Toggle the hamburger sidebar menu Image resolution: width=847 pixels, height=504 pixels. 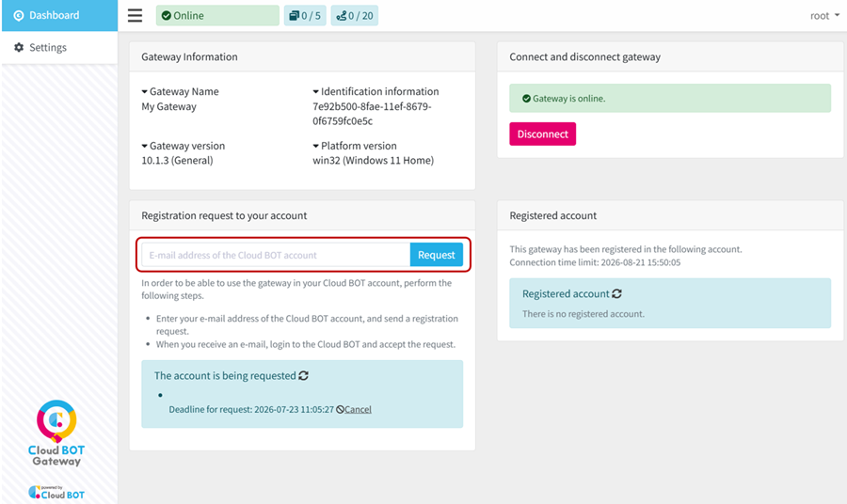135,15
